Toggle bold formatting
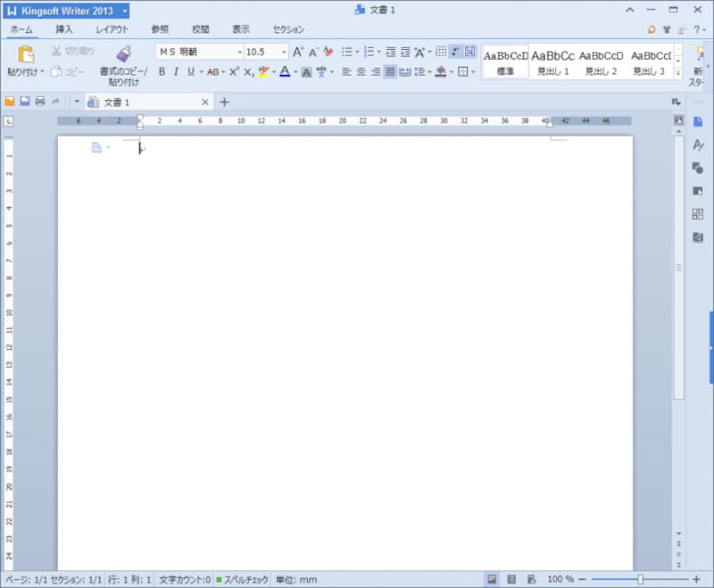Screen dimensions: 714x588 click(x=162, y=72)
